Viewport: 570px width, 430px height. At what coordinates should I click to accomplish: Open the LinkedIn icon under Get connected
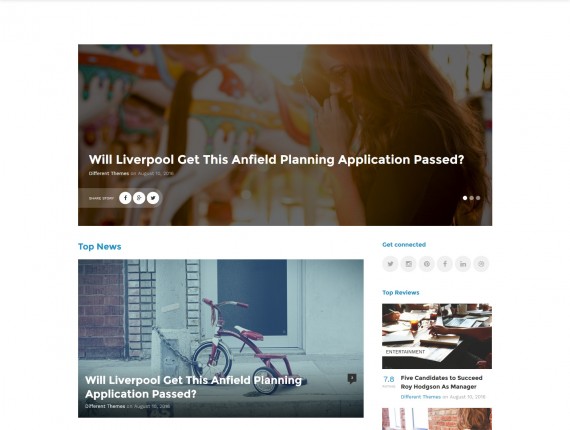pos(463,264)
